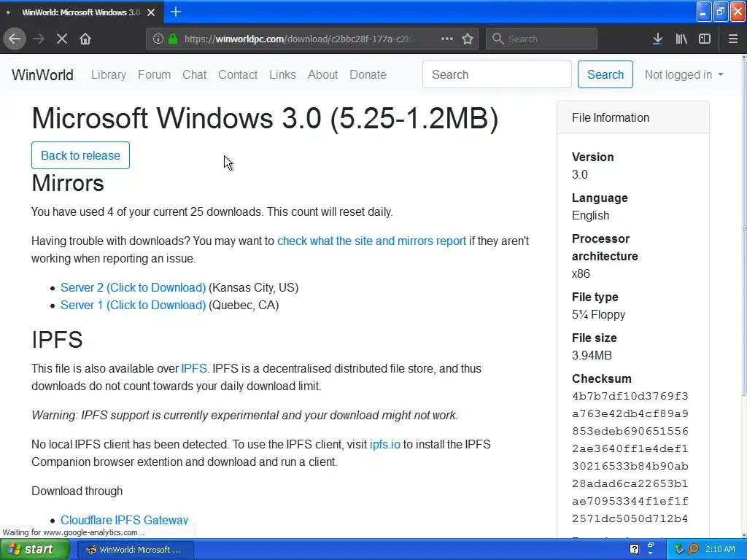Open the Chat nav item
The width and height of the screenshot is (747, 560).
[x=194, y=75]
